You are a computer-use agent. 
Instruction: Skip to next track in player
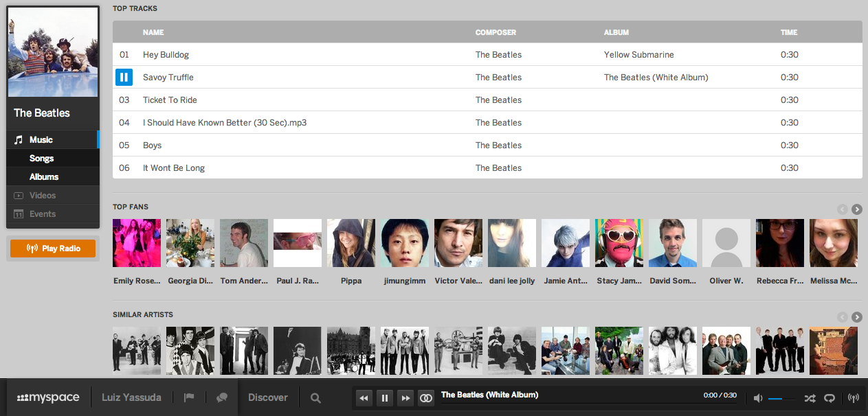(x=405, y=397)
